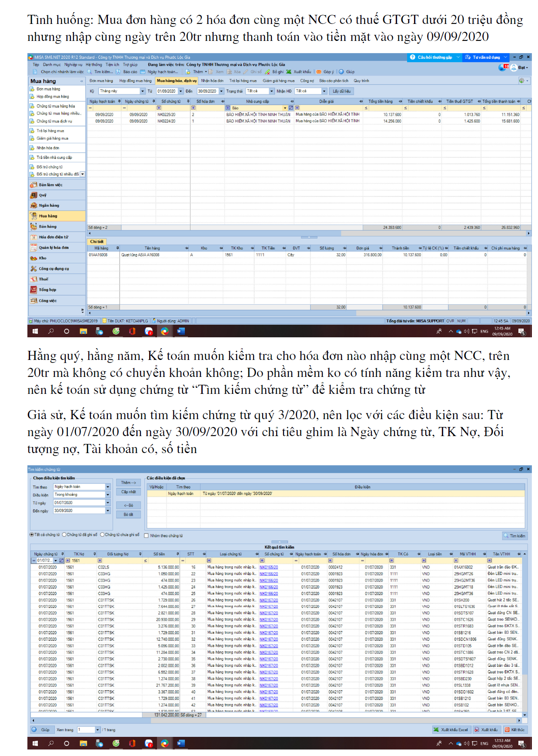Open the Thuế module icon
Image resolution: width=538 pixels, height=756 pixels.
point(33,279)
